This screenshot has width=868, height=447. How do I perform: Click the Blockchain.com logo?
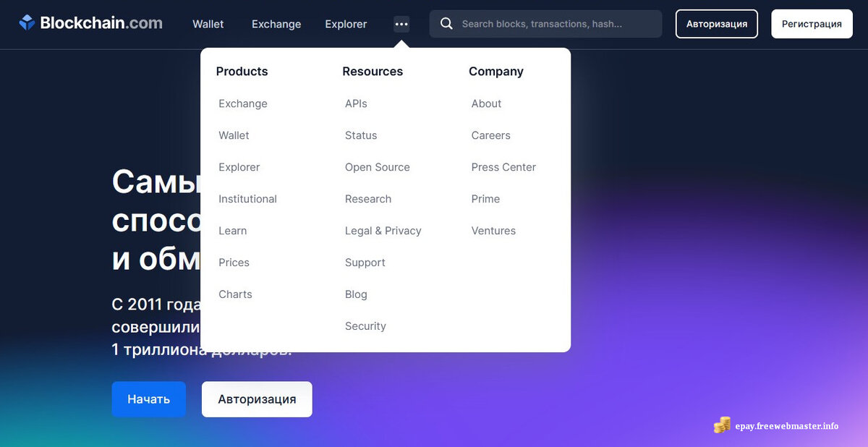tap(90, 23)
